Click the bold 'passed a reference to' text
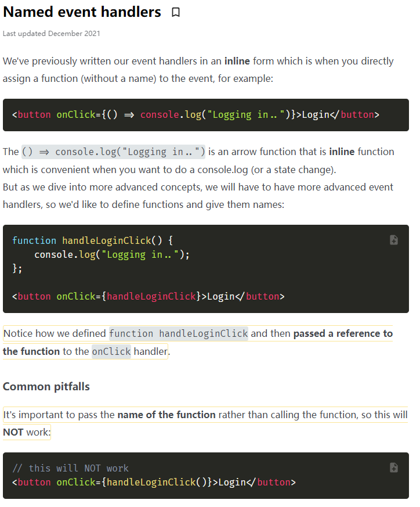Image resolution: width=420 pixels, height=507 pixels. click(343, 334)
